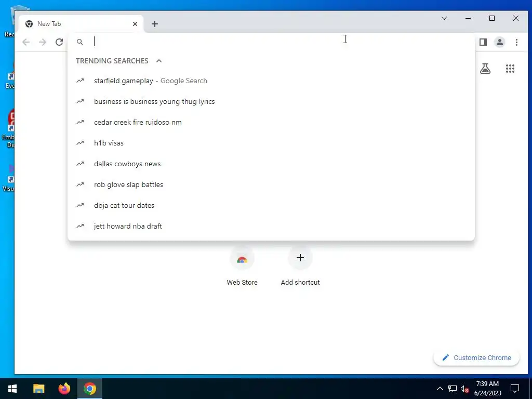Screen dimensions: 532x399
Task: Select suggestion rob glove slap battles
Action: (271, 184)
